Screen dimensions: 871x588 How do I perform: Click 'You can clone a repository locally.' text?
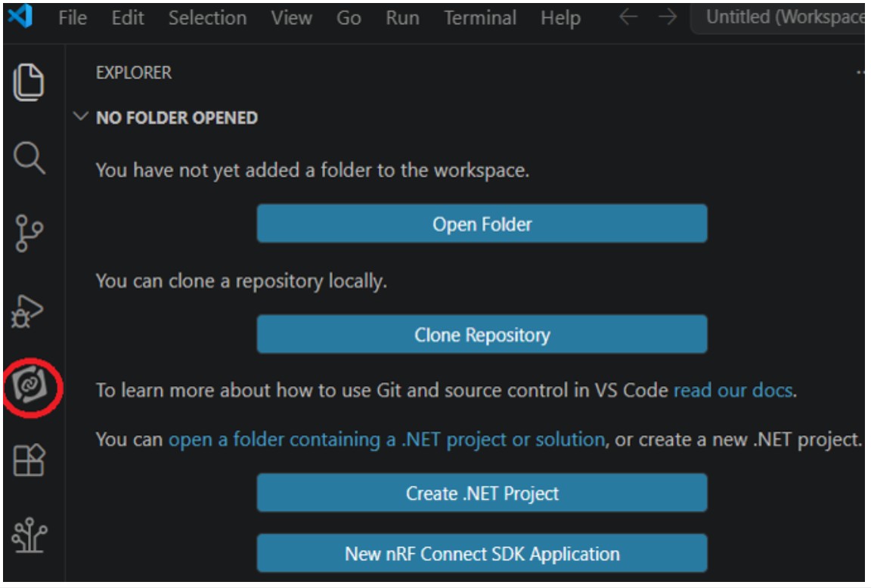coord(241,281)
